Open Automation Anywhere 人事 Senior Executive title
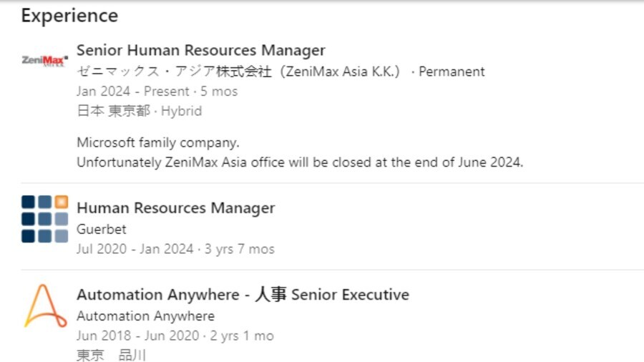 (x=243, y=294)
